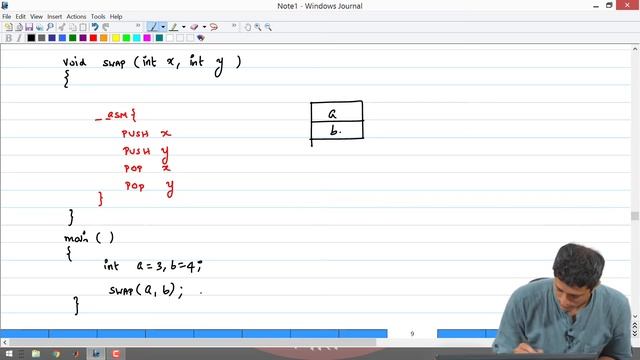
Task: Click the Redo icon
Action: [106, 27]
